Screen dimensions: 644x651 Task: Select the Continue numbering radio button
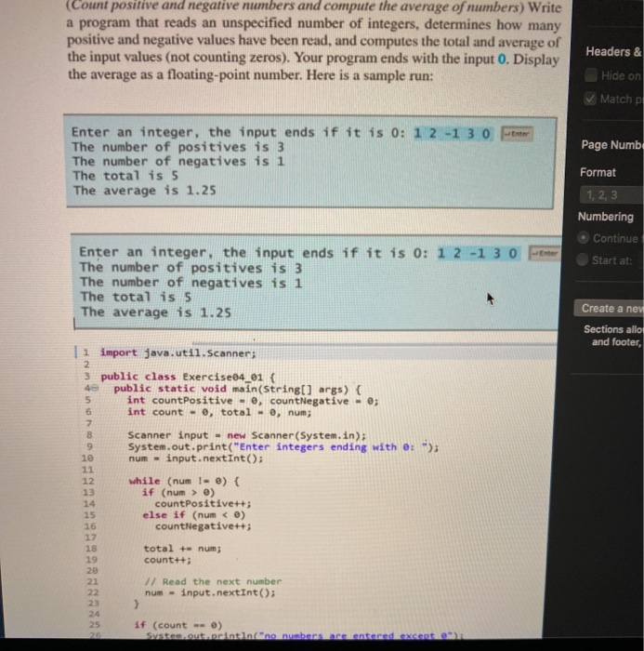coord(583,238)
